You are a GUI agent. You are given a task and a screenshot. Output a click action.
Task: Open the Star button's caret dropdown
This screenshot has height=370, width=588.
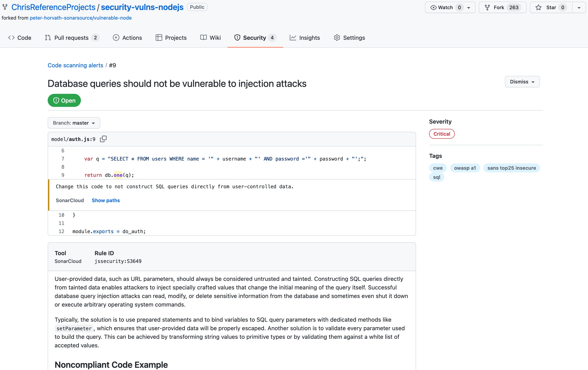(x=579, y=7)
